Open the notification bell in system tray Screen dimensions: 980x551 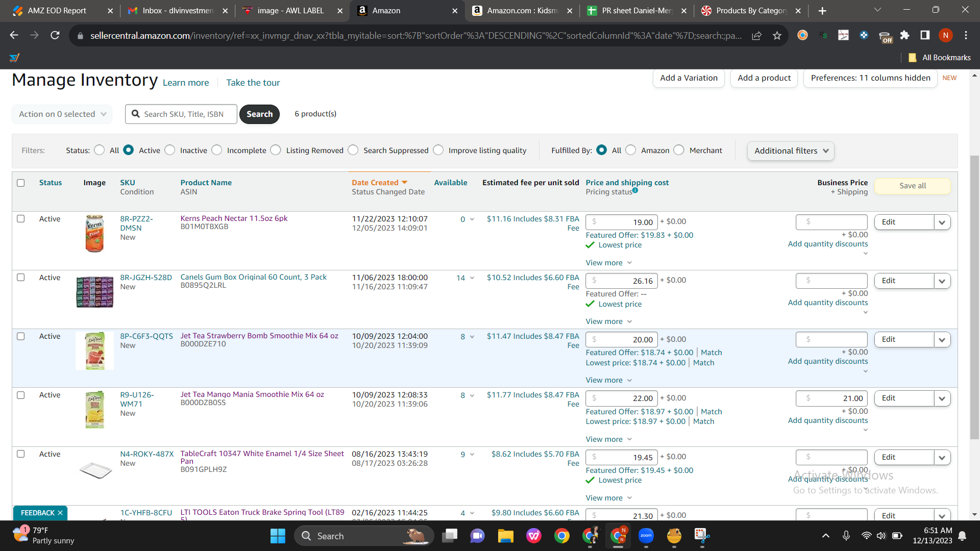click(962, 536)
